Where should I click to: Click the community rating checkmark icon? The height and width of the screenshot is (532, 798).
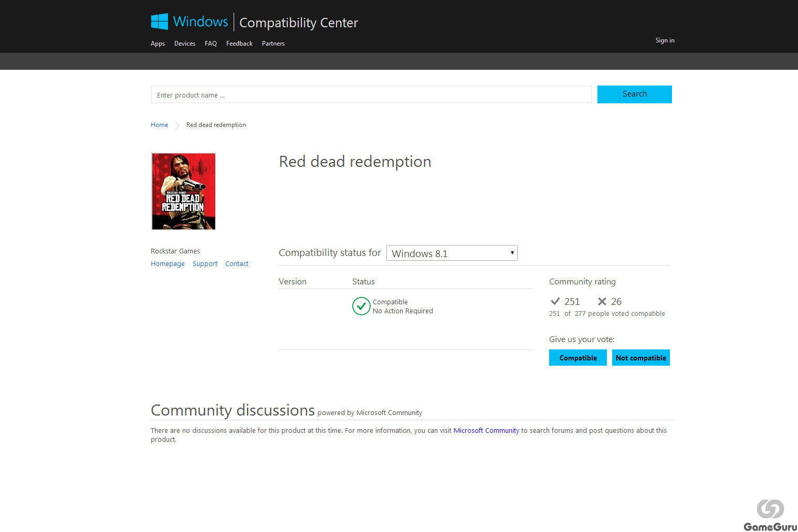point(555,301)
